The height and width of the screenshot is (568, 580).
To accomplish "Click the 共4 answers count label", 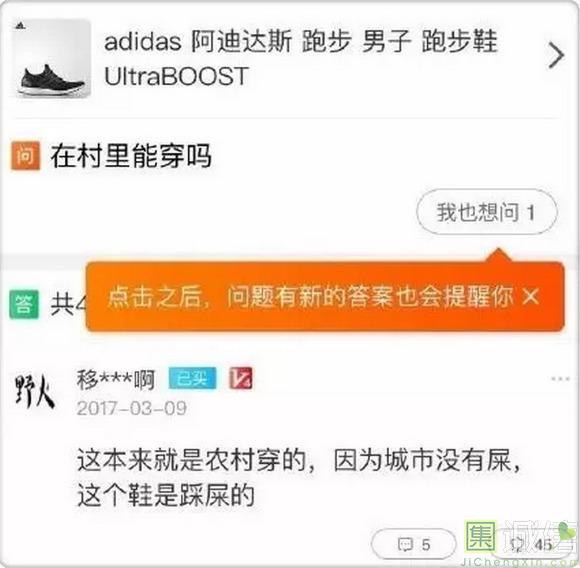I will click(68, 304).
